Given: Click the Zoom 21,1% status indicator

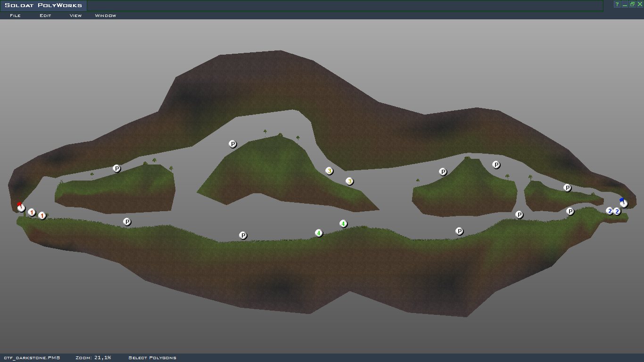Looking at the screenshot, I should [93, 358].
